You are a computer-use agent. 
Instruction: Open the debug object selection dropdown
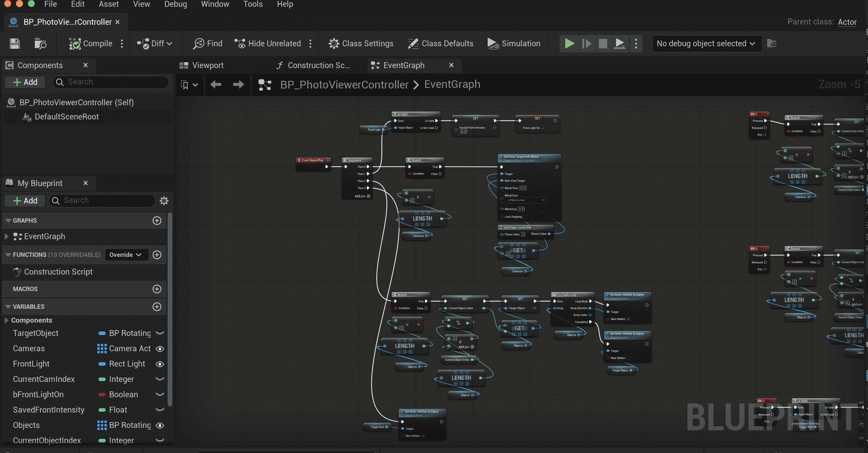pos(707,44)
